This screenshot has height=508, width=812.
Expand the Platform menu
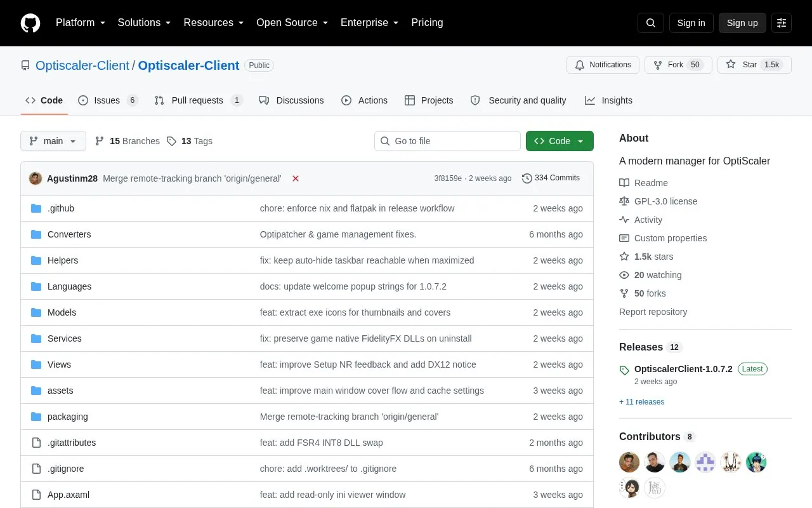click(81, 23)
